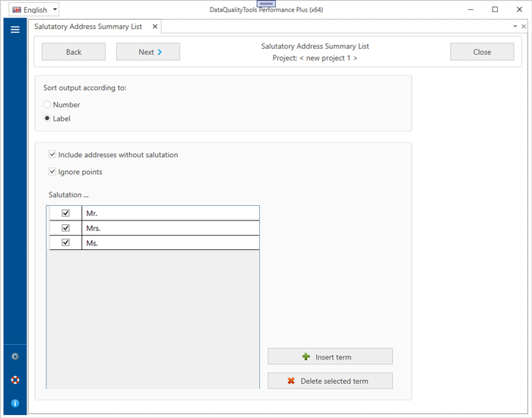Viewport: 532px width, 418px height.
Task: Toggle Include addresses without salutation
Action: click(52, 155)
